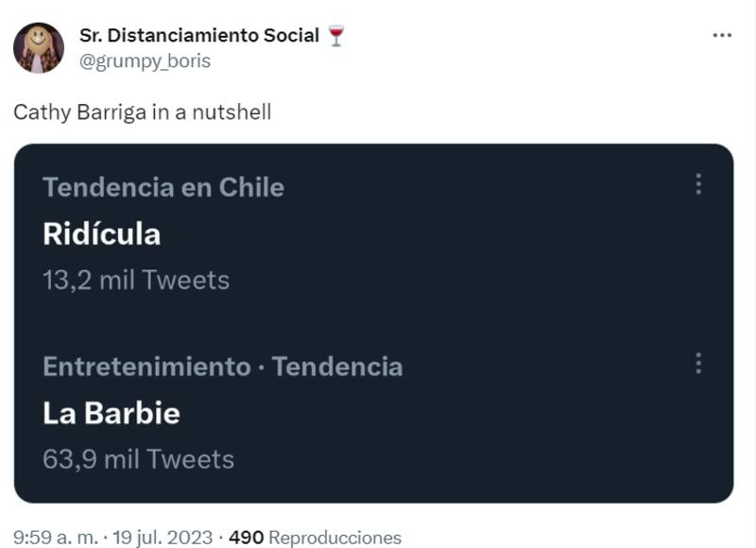This screenshot has height=548, width=756.
Task: Click the "Tendencia" word after Entretenimiento
Action: tap(337, 366)
